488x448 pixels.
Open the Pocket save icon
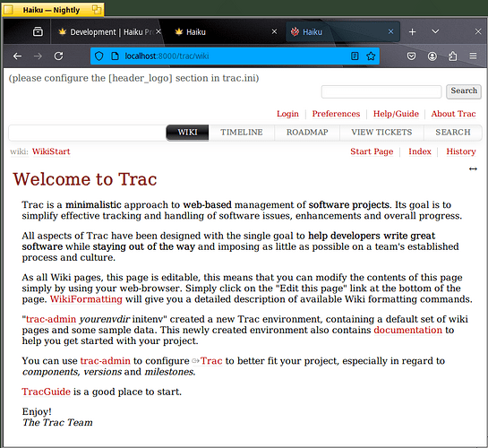411,56
